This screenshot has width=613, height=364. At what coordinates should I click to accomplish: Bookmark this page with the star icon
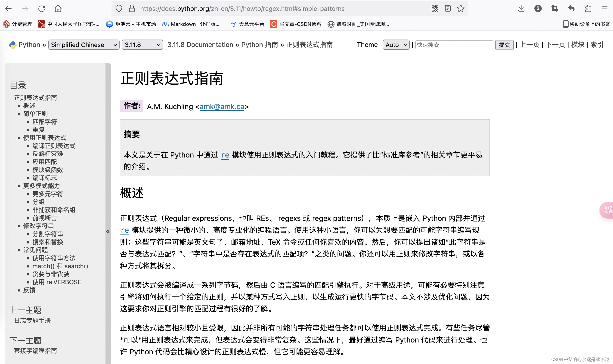pyautogui.click(x=461, y=9)
